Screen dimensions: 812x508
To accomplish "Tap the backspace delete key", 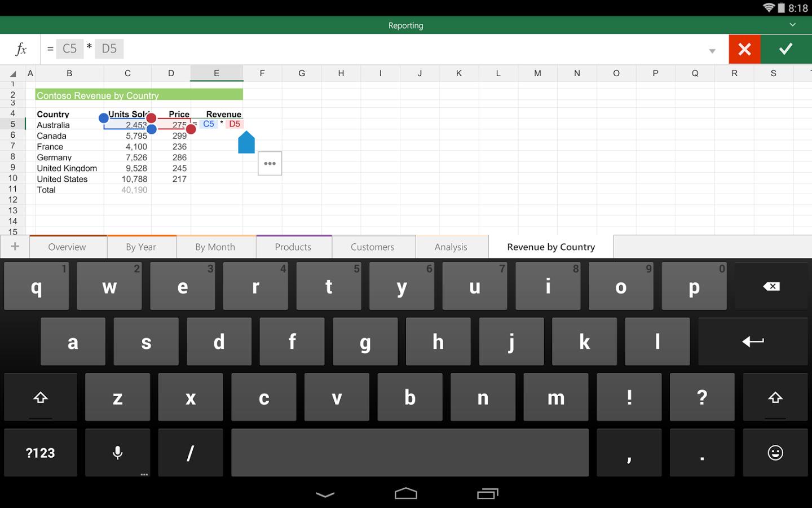I will coord(771,286).
